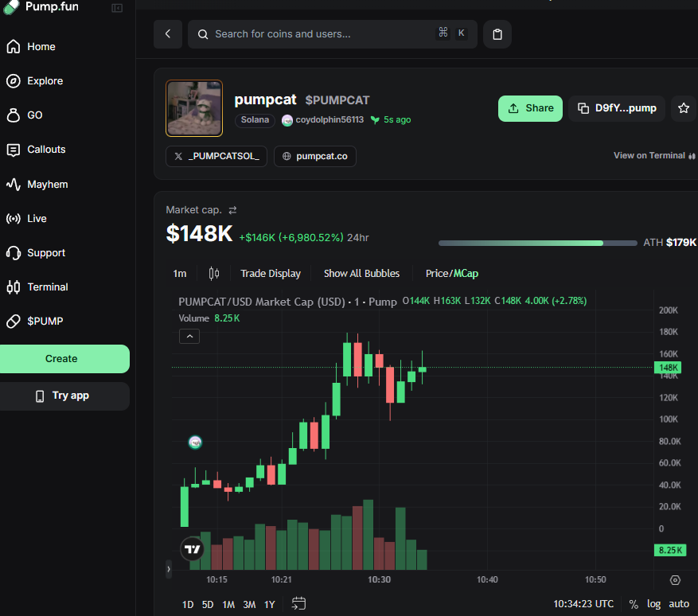Image resolution: width=698 pixels, height=616 pixels.
Task: Select the 1M time range
Action: pyautogui.click(x=228, y=604)
